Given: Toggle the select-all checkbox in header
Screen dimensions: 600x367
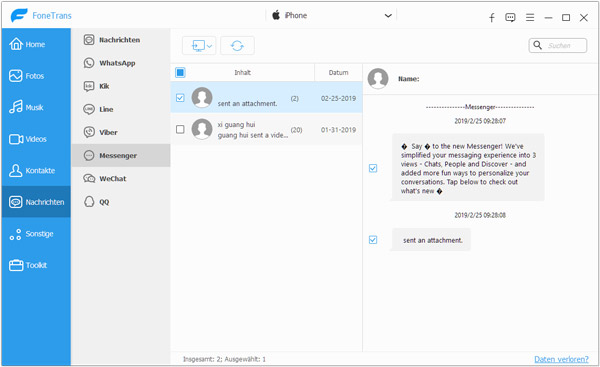Looking at the screenshot, I should (180, 72).
